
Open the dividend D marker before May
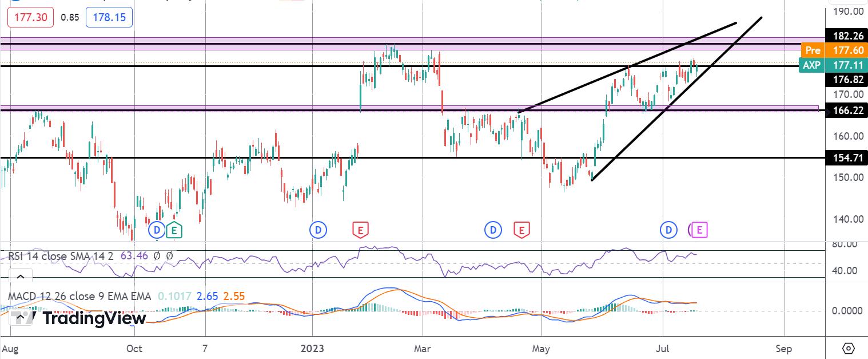coord(492,230)
